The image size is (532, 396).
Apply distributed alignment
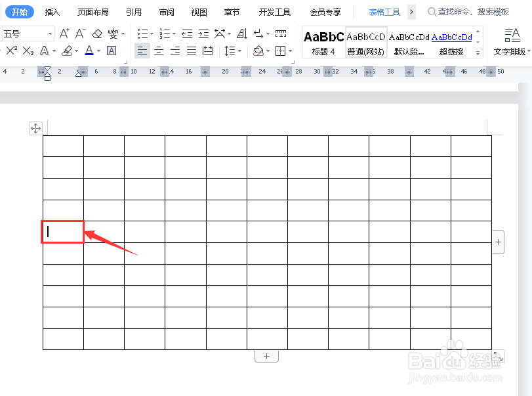tap(208, 51)
